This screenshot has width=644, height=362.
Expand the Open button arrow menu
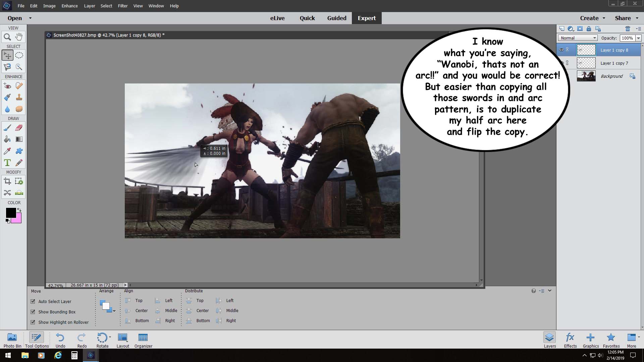click(30, 18)
